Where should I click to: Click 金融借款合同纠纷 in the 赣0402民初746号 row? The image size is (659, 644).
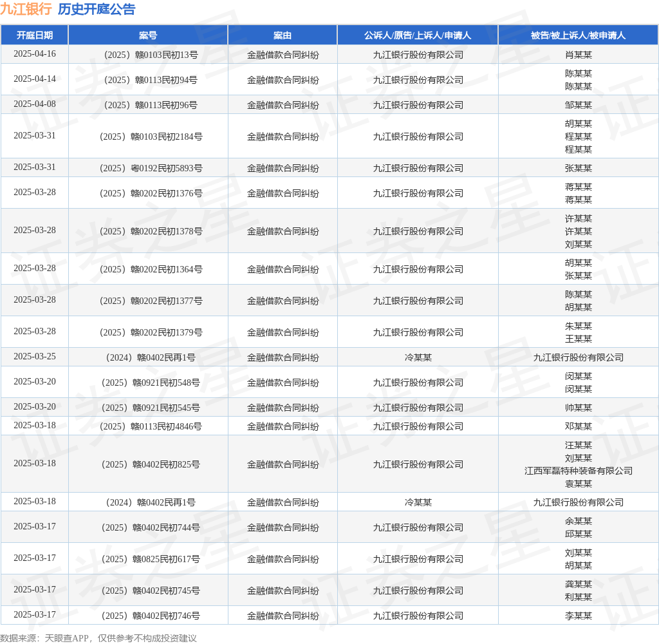283,616
